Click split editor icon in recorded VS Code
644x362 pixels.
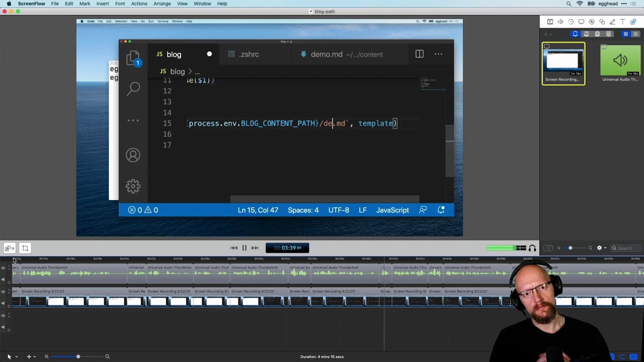(x=419, y=54)
